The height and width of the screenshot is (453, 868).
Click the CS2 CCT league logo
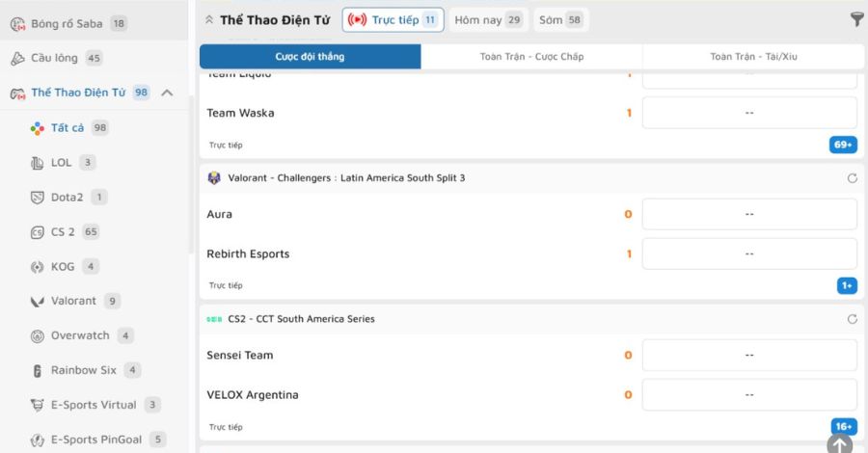[x=214, y=319]
